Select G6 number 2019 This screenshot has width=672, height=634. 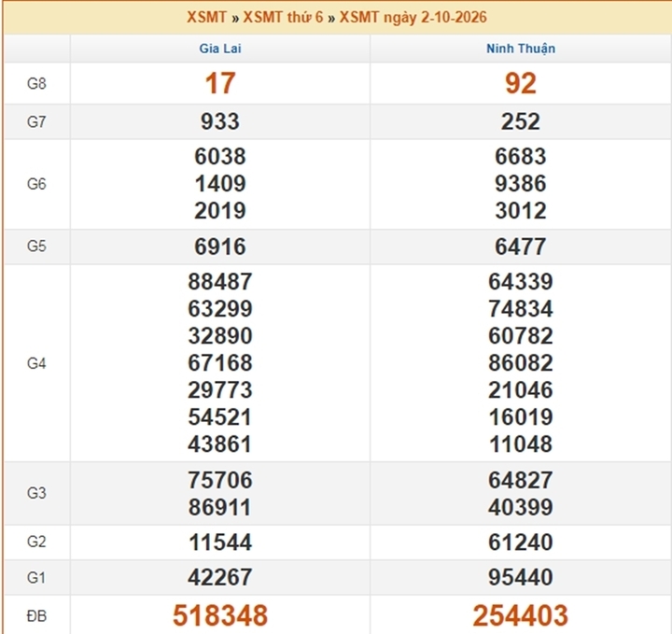pos(220,210)
